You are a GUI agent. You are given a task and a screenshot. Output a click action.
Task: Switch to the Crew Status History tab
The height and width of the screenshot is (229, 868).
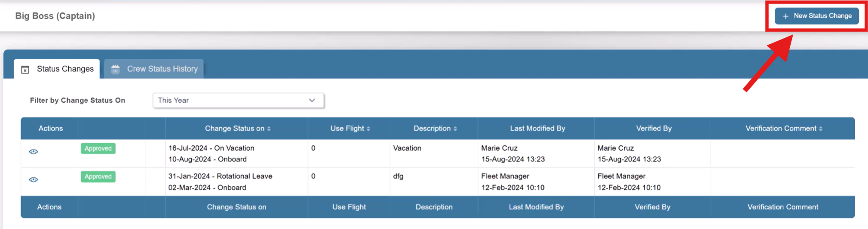(x=154, y=69)
